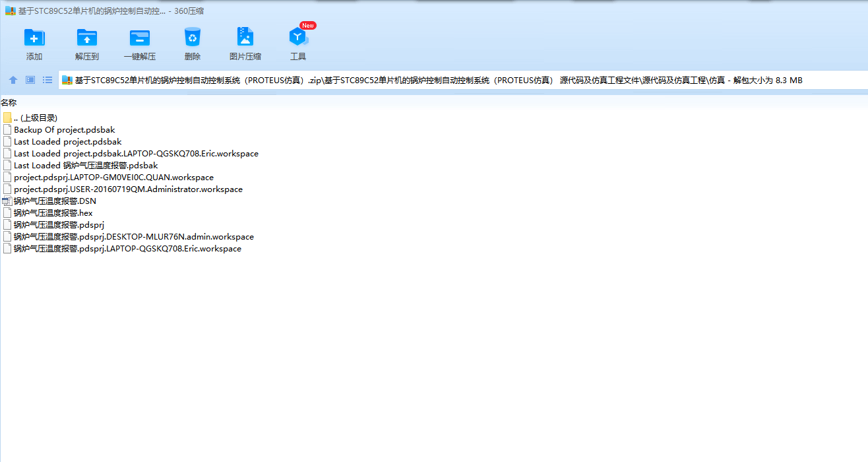Click file icon of 锅炉气压温度报警.DSN
This screenshot has height=462, width=868.
(7, 201)
